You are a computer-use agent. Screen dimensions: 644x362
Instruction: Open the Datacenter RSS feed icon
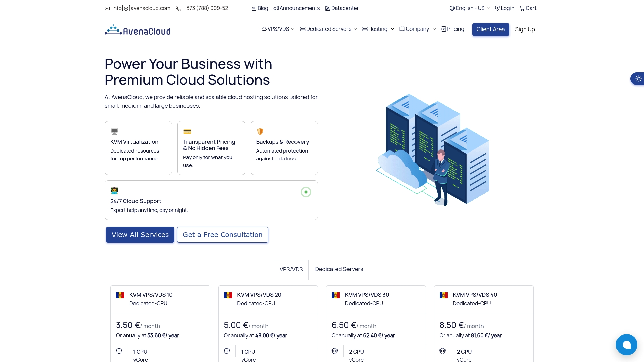point(327,8)
